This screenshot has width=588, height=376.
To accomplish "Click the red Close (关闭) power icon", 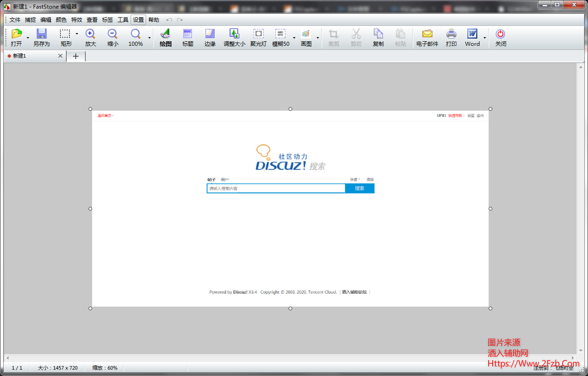I will (x=500, y=34).
